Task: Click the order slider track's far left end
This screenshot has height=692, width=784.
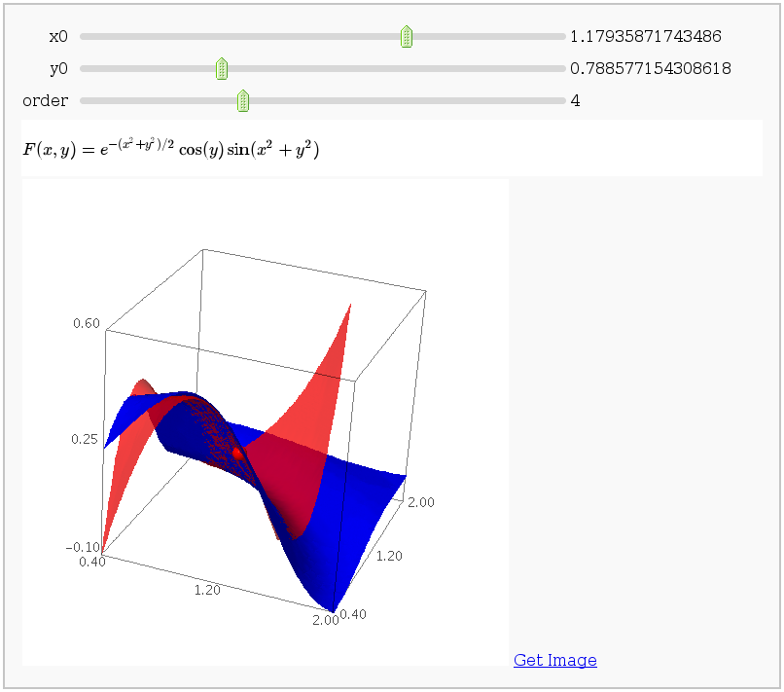Action: [85, 100]
